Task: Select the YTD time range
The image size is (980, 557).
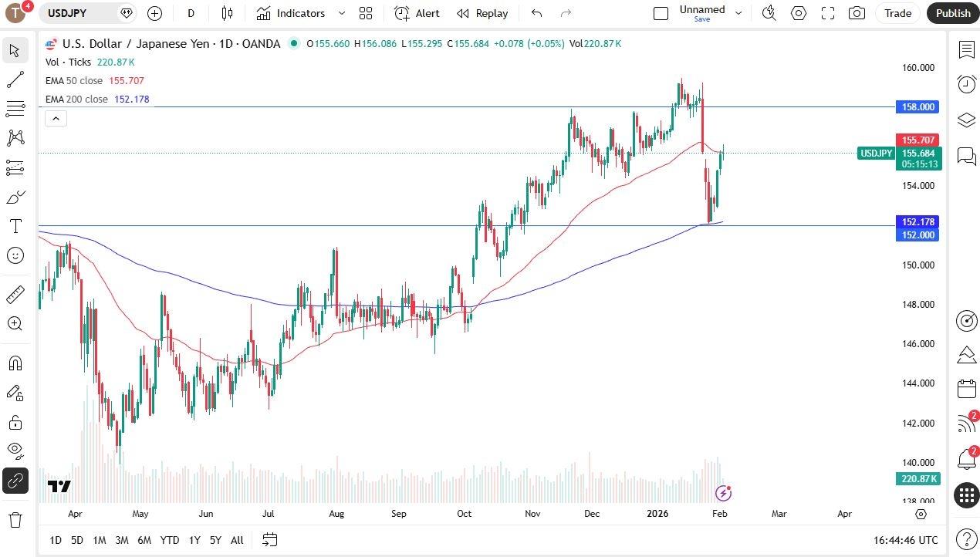Action: pos(170,540)
